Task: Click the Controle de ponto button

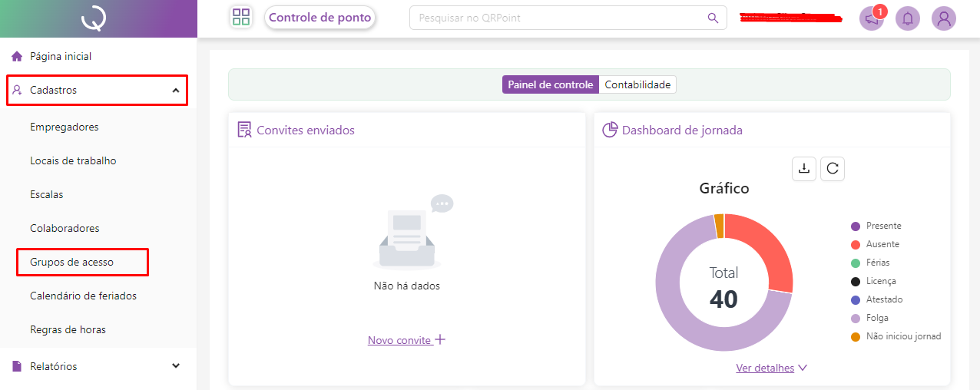Action: (x=319, y=18)
